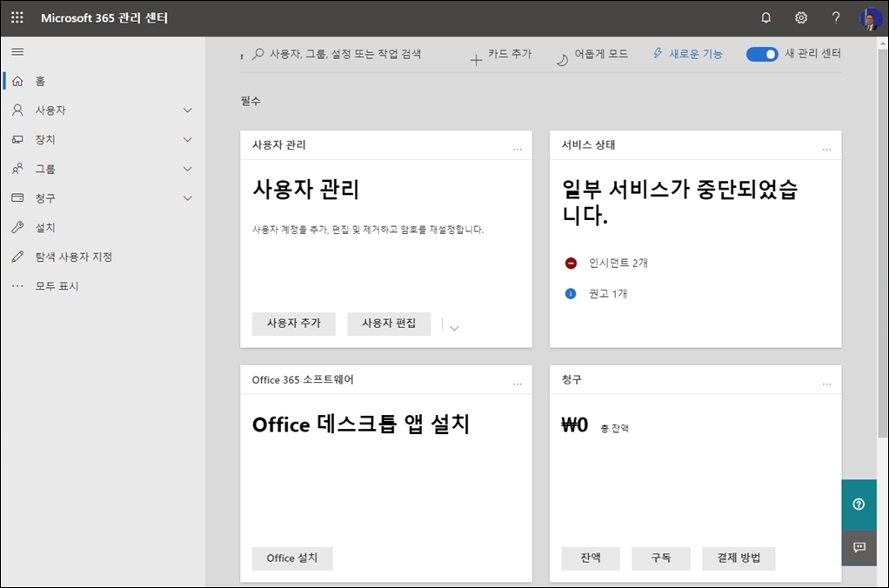Click the 모두 표시 ellipsis icon
889x588 pixels.
click(17, 286)
